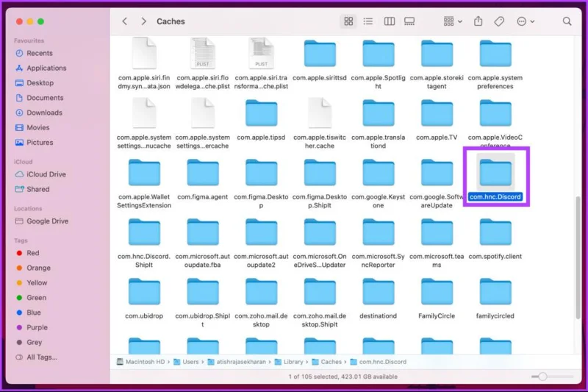Click the vertical scrollbar thumb

click(x=578, y=257)
